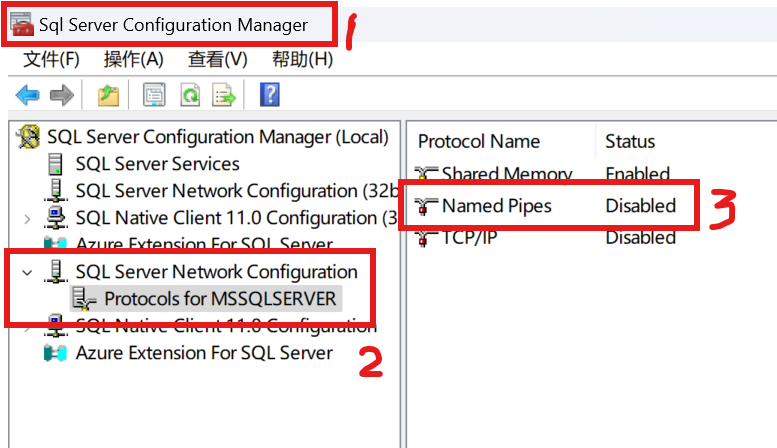The width and height of the screenshot is (777, 448).
Task: Click the Disabled status of Named Pipes
Action: (641, 206)
